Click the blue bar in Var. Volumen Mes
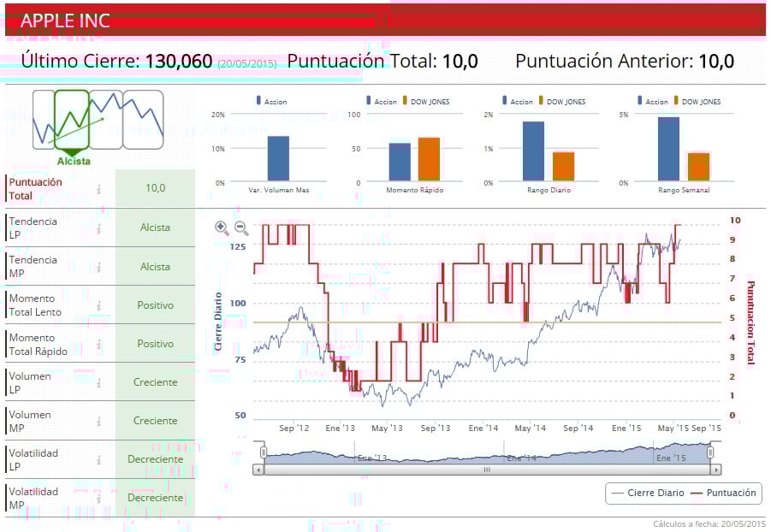771x532 pixels. point(278,159)
